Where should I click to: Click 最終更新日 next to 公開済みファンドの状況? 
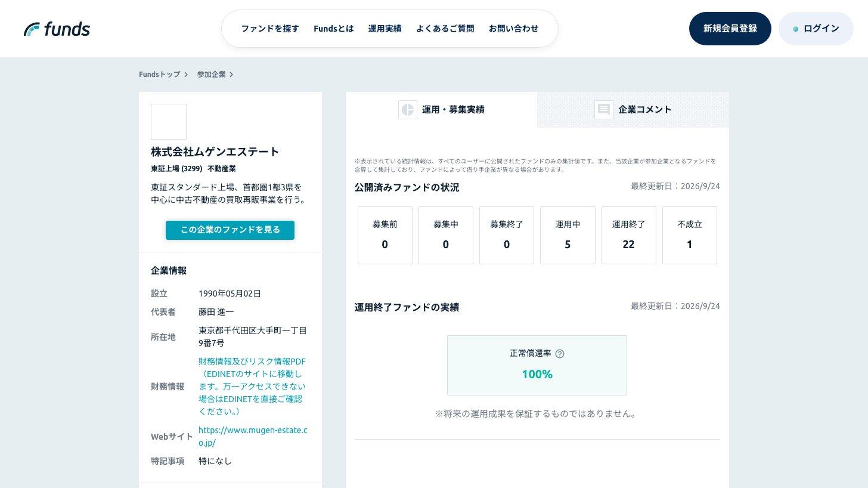pos(675,186)
